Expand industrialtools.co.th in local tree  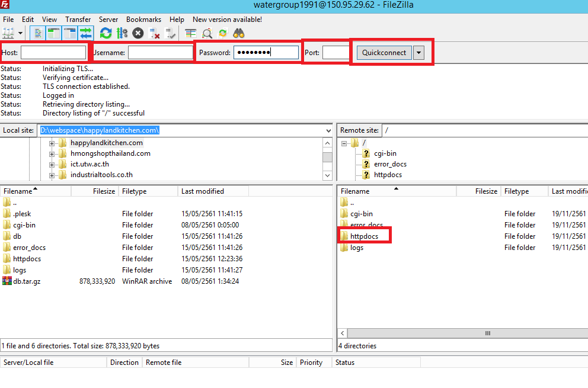(x=52, y=175)
